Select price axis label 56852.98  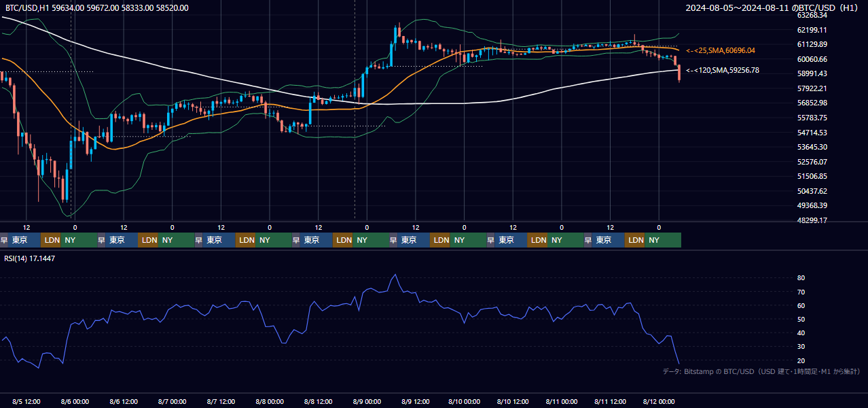[812, 103]
